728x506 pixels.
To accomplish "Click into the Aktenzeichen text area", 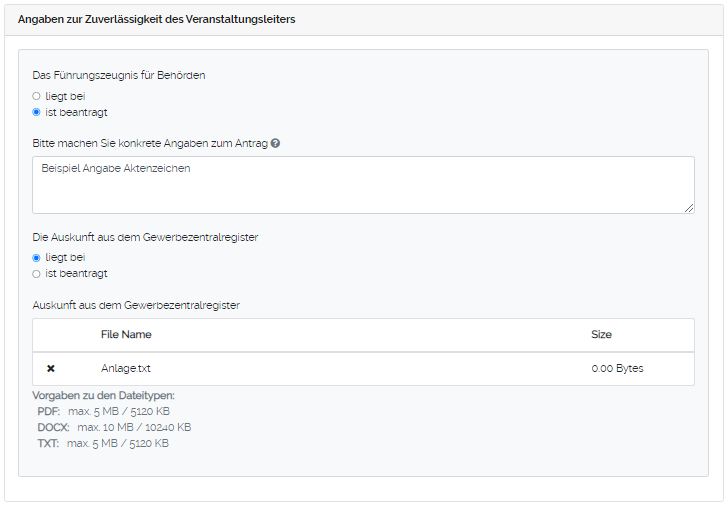I will [363, 185].
